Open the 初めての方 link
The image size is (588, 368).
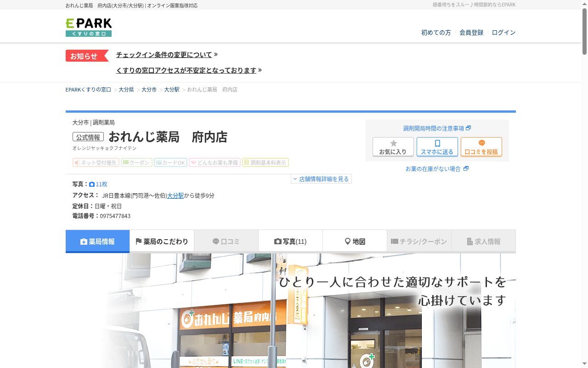pos(436,33)
